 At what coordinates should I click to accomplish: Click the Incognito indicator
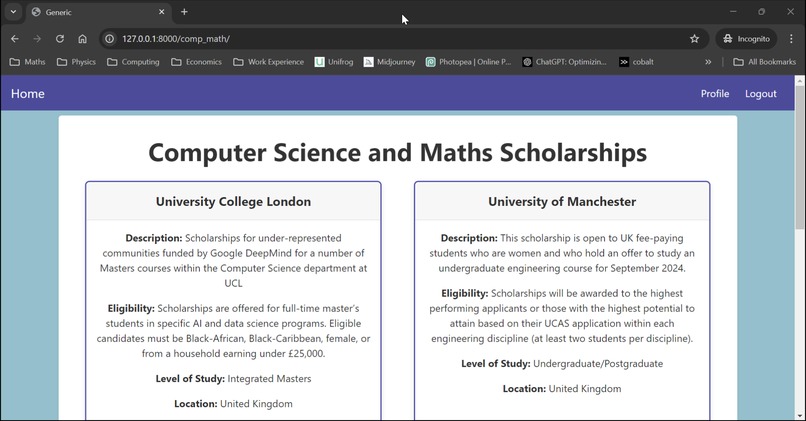tap(746, 39)
